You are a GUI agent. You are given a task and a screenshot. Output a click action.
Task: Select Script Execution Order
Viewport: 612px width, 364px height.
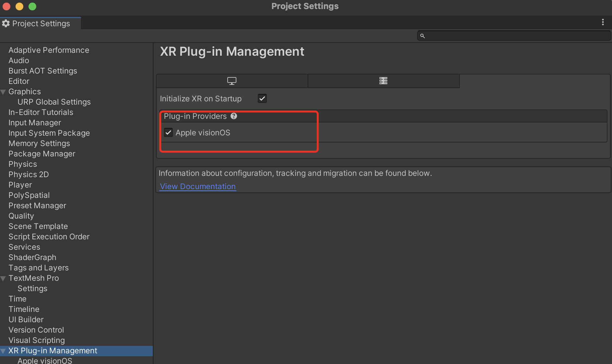49,237
